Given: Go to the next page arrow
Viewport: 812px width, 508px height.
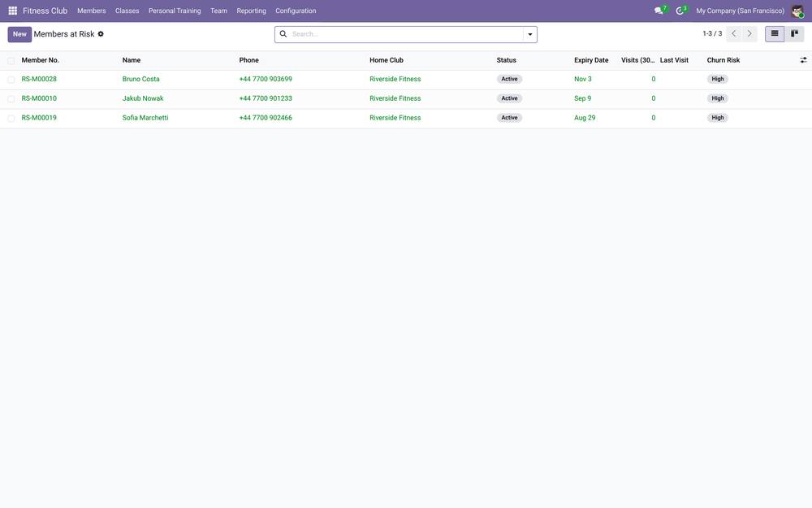Looking at the screenshot, I should 749,33.
